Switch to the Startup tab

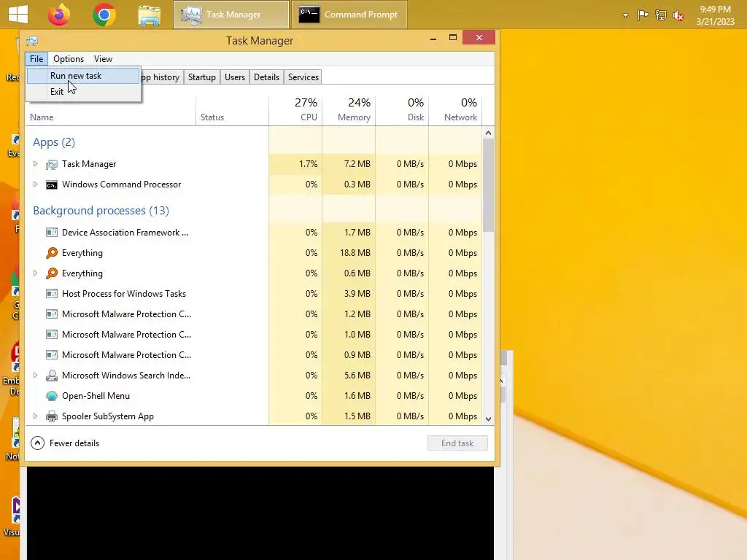point(201,77)
